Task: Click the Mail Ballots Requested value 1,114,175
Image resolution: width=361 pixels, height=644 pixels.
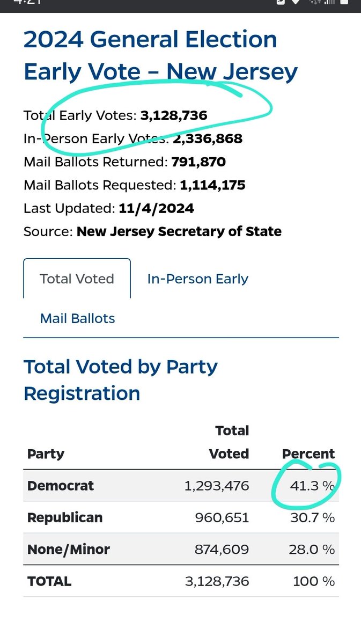Action: click(212, 185)
